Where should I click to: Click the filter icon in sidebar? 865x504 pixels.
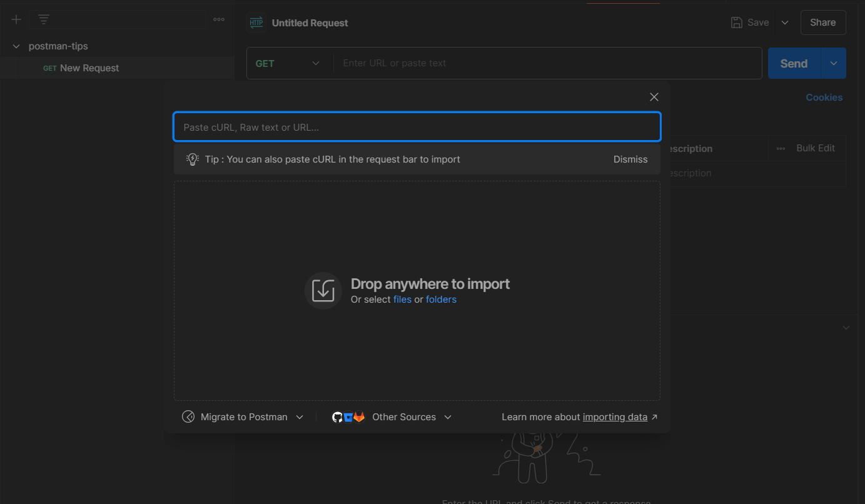pyautogui.click(x=44, y=19)
